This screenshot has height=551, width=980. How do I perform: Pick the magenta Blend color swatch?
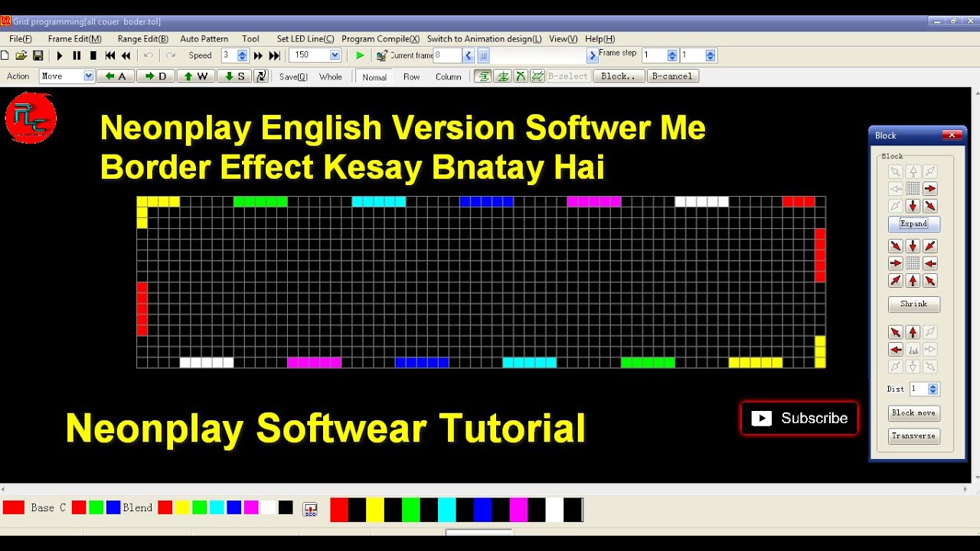pyautogui.click(x=251, y=507)
